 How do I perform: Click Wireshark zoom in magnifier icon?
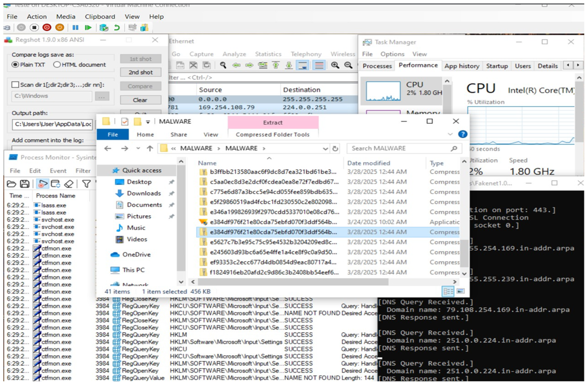[335, 65]
